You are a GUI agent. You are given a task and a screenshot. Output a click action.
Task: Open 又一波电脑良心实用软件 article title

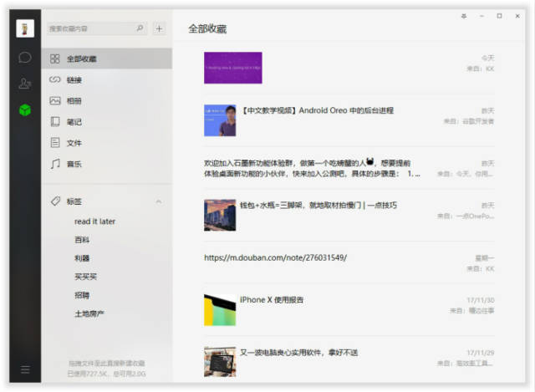pyautogui.click(x=299, y=353)
